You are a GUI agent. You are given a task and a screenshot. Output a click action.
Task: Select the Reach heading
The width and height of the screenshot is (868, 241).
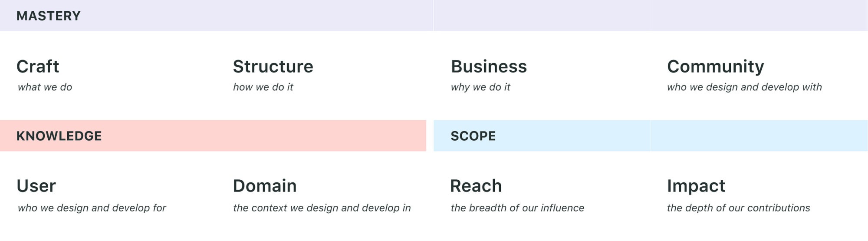click(x=476, y=186)
